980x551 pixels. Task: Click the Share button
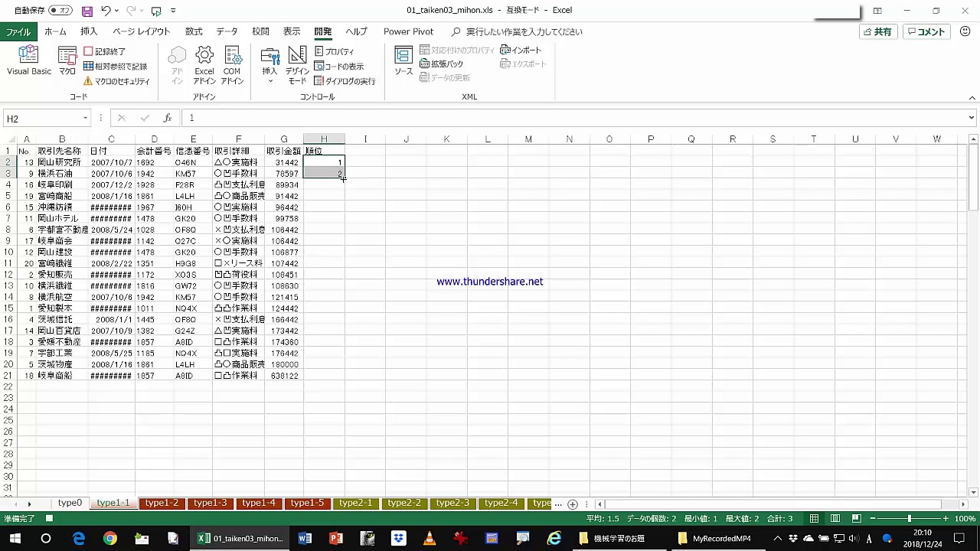pos(877,32)
